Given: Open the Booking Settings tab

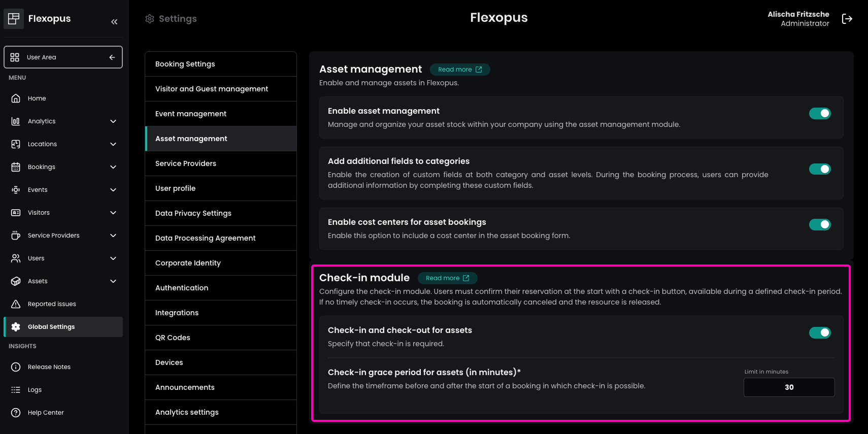Looking at the screenshot, I should click(221, 64).
